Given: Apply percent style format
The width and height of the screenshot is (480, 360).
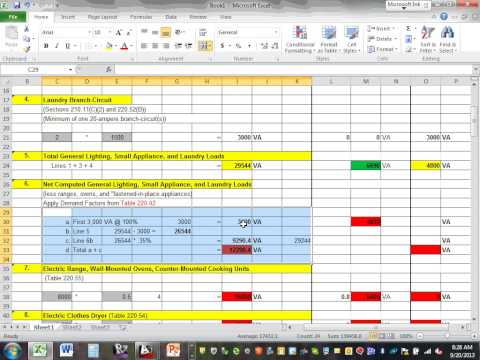Looking at the screenshot, I should (x=238, y=46).
